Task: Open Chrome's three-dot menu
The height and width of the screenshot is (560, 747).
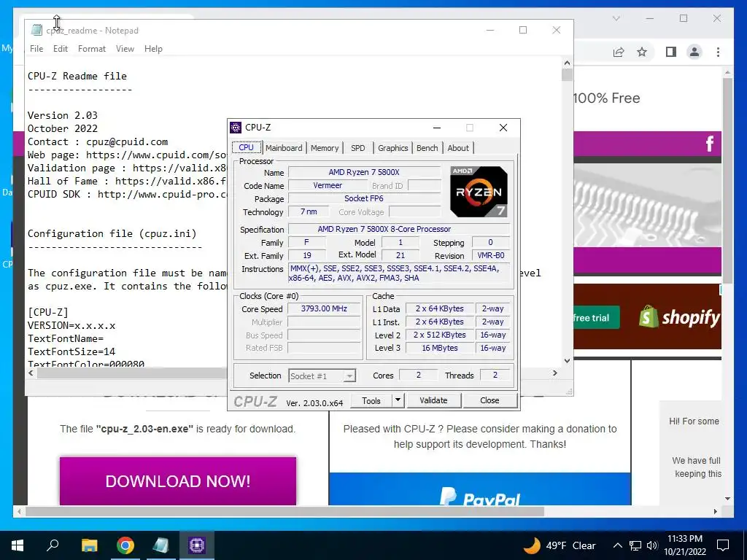Action: tap(718, 52)
